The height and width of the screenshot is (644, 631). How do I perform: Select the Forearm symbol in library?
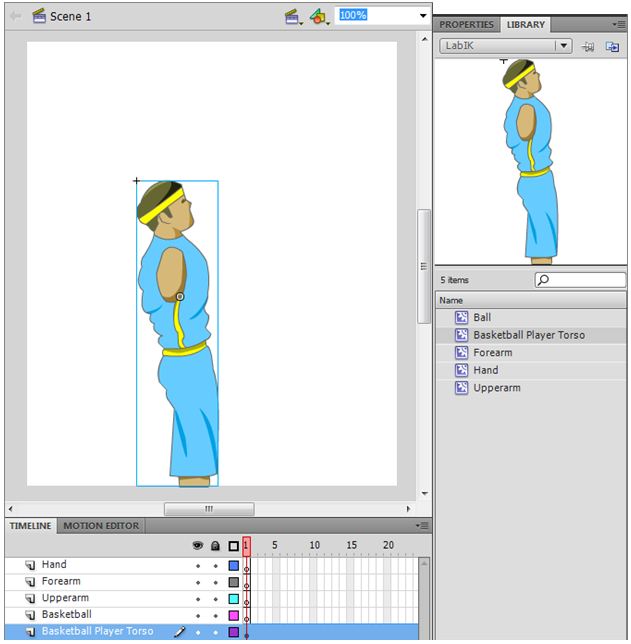point(492,353)
